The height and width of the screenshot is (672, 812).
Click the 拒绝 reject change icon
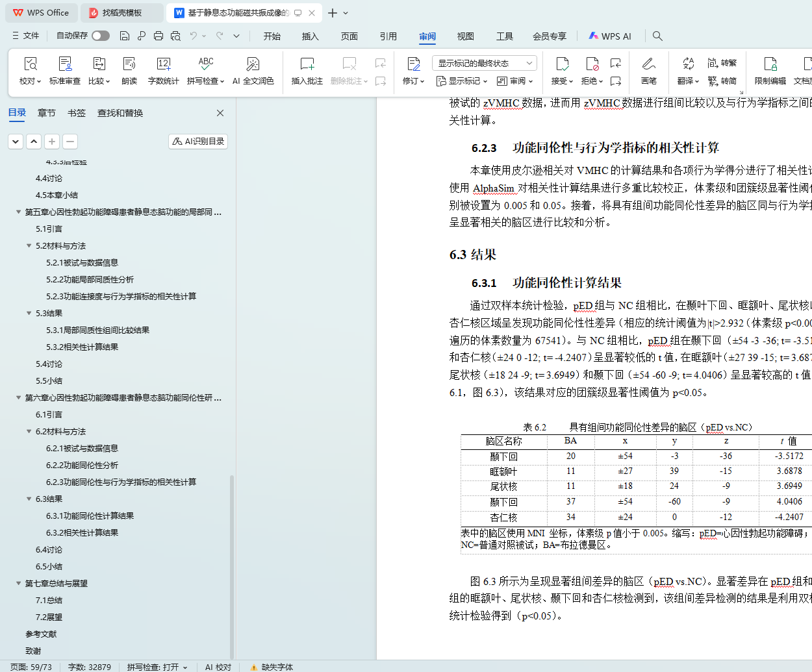pos(592,64)
